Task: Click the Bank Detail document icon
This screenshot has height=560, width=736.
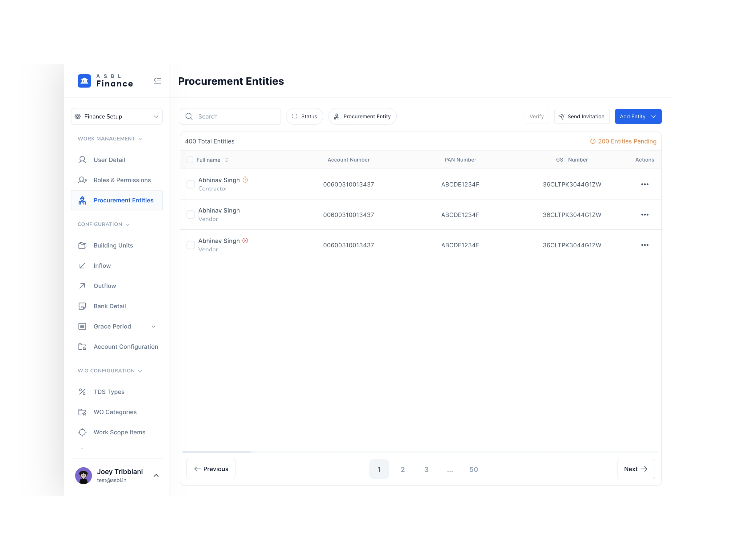Action: click(x=82, y=306)
